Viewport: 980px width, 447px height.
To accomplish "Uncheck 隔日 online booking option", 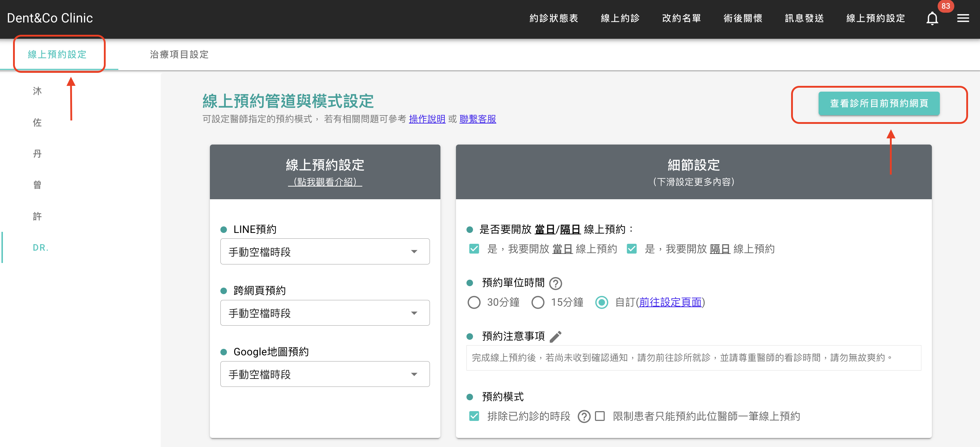I will (x=631, y=248).
